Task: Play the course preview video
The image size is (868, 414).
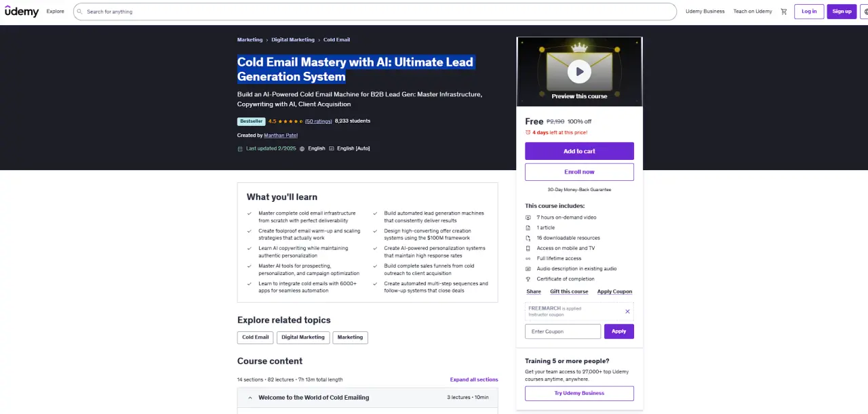Action: pos(579,71)
